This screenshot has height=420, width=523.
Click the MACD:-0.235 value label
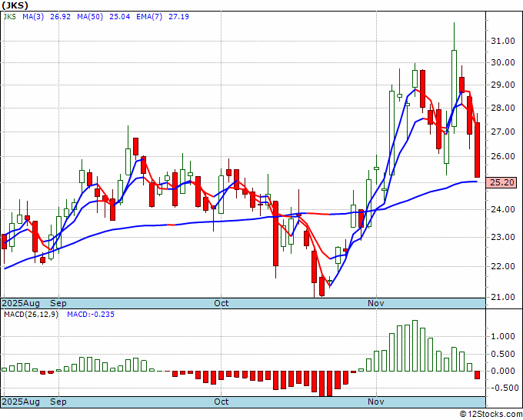point(91,315)
